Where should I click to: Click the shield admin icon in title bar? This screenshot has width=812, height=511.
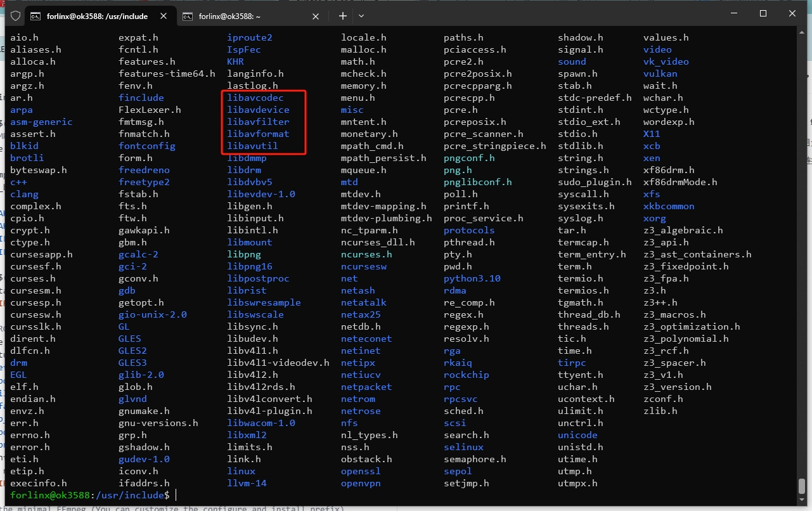click(x=15, y=16)
